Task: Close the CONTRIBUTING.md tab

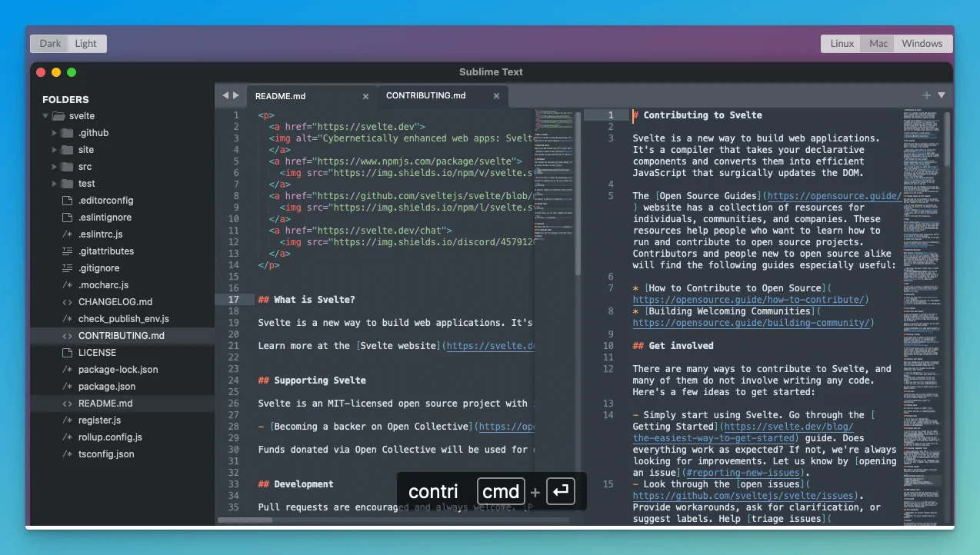Action: pyautogui.click(x=497, y=96)
